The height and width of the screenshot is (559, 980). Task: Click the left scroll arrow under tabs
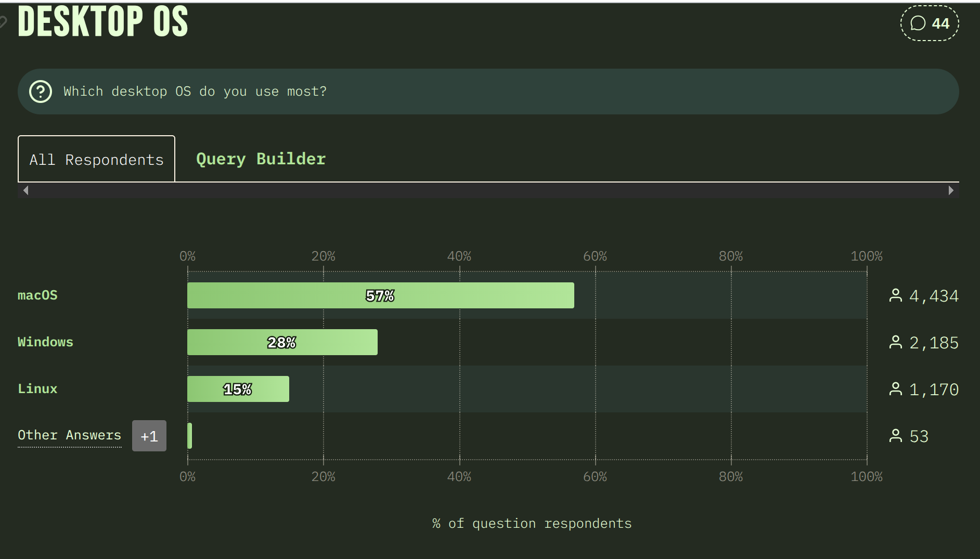point(25,190)
